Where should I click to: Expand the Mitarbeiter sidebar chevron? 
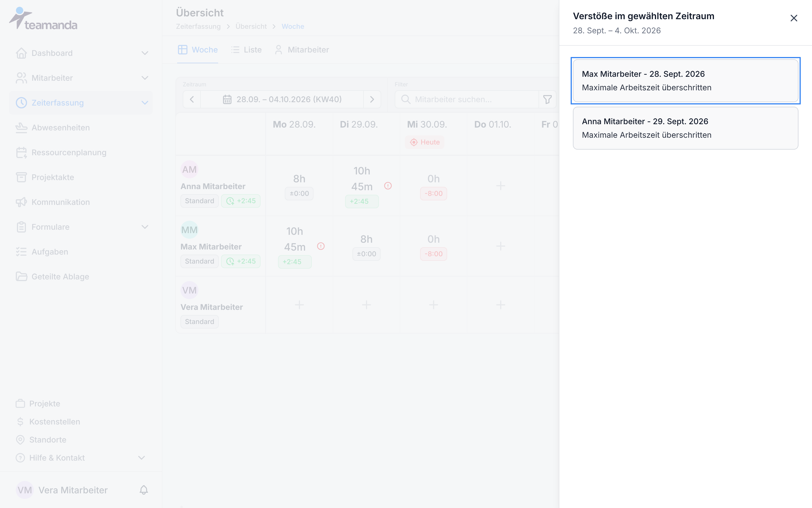click(x=145, y=78)
